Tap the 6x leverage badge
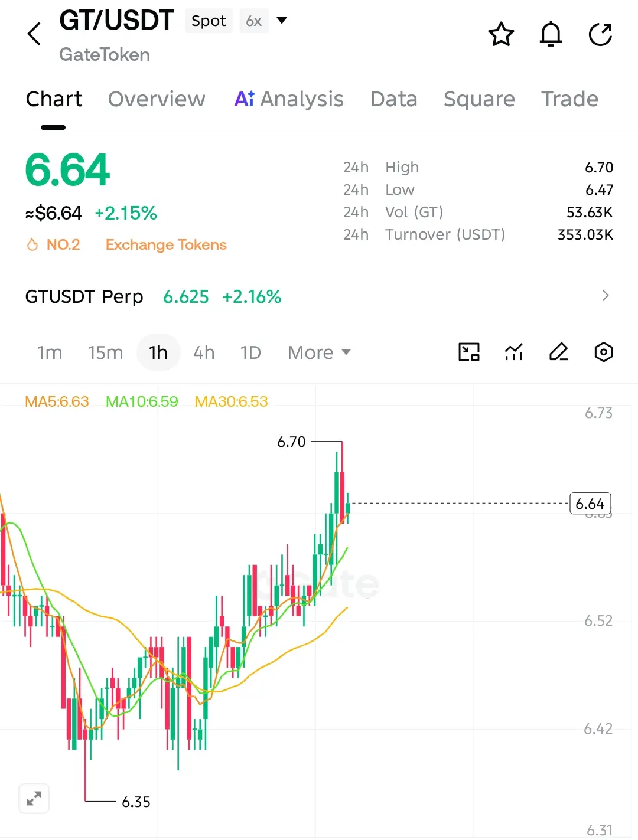 click(x=254, y=21)
